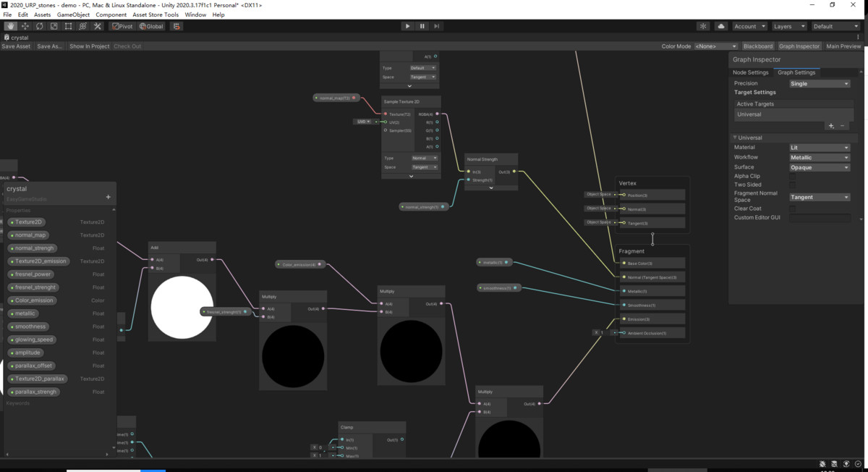This screenshot has height=472, width=868.
Task: Click the Unity cloud collaborate icon
Action: [720, 25]
